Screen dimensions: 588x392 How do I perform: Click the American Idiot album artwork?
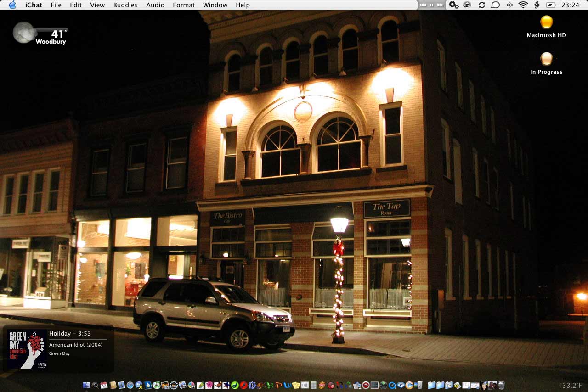coord(27,349)
